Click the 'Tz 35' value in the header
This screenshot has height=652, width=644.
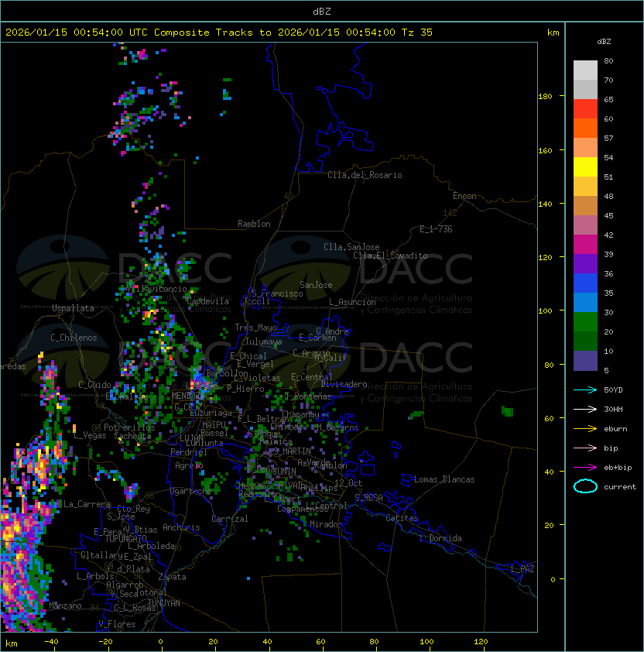point(417,33)
